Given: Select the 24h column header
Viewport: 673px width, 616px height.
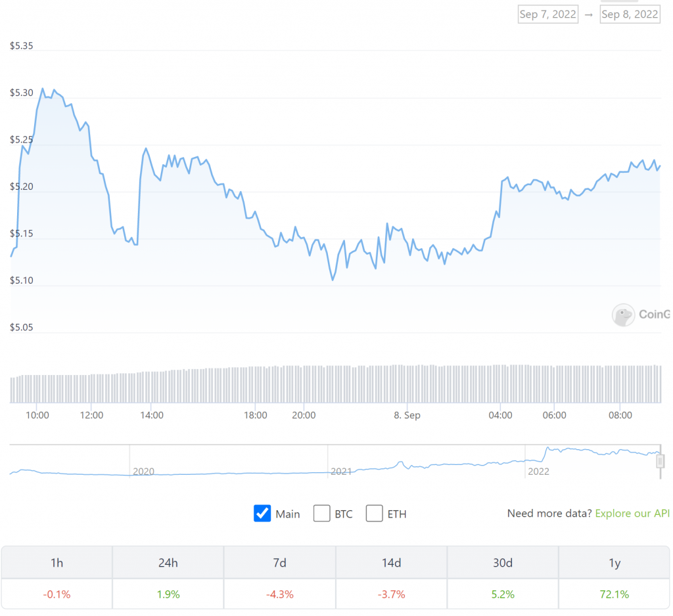Looking at the screenshot, I should (x=168, y=562).
